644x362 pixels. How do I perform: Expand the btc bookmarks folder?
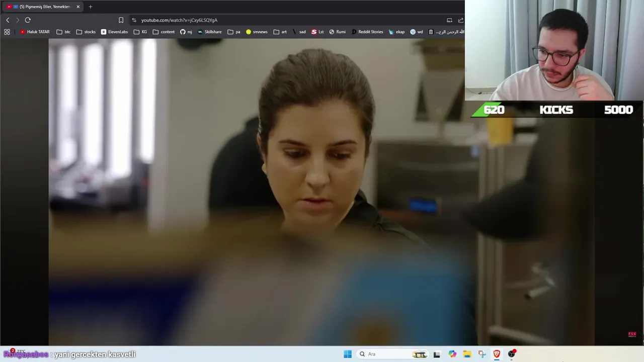pos(63,32)
